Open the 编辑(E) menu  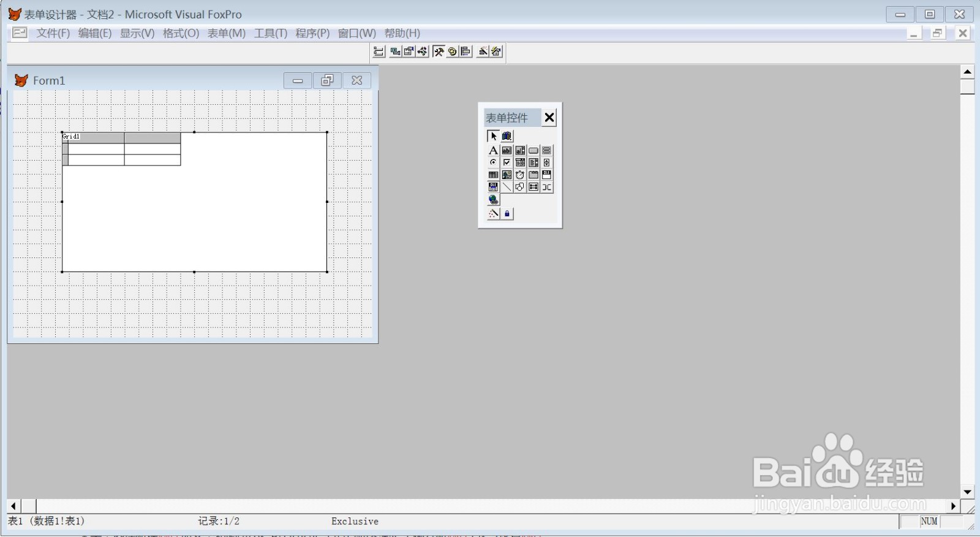point(95,33)
